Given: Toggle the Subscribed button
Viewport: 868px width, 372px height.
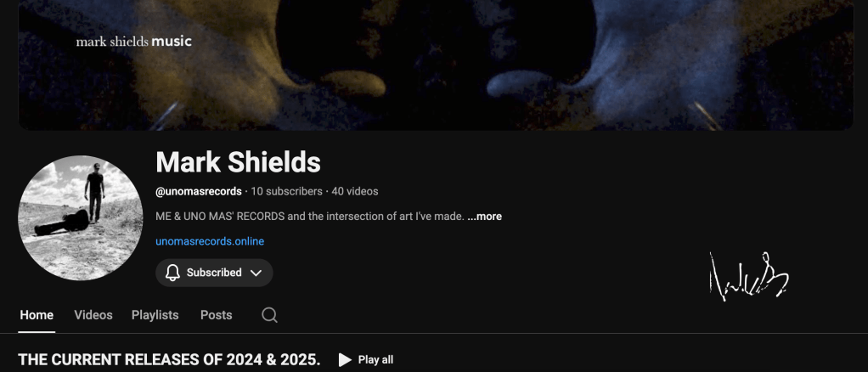Looking at the screenshot, I should 214,273.
